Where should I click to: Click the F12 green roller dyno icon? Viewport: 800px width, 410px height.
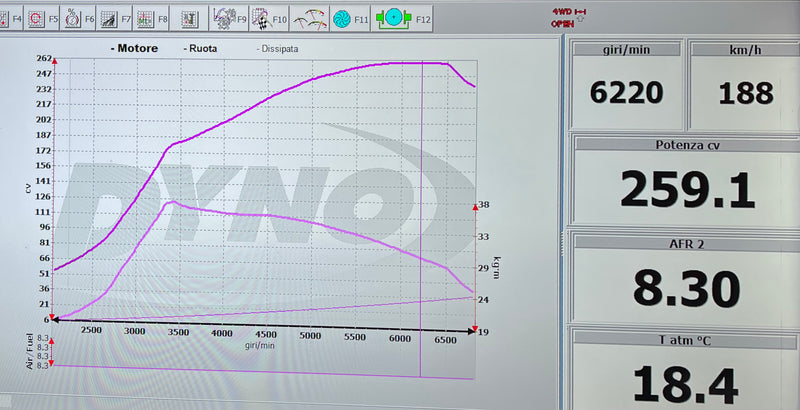(x=392, y=18)
